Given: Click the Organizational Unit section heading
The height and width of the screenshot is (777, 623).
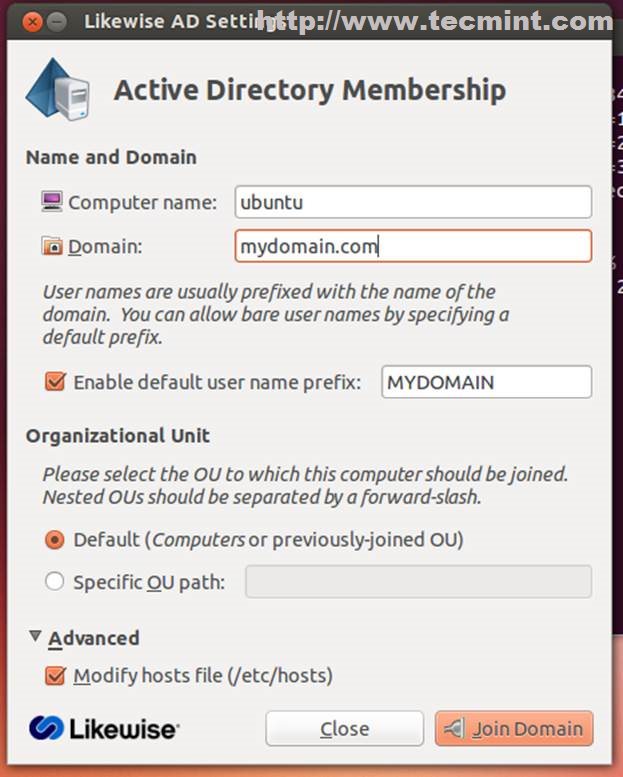Looking at the screenshot, I should 118,436.
